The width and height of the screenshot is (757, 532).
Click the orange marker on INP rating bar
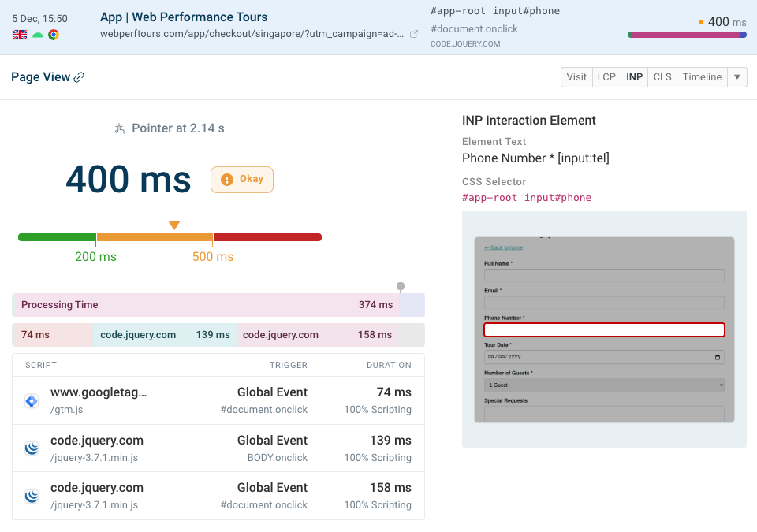[x=174, y=225]
